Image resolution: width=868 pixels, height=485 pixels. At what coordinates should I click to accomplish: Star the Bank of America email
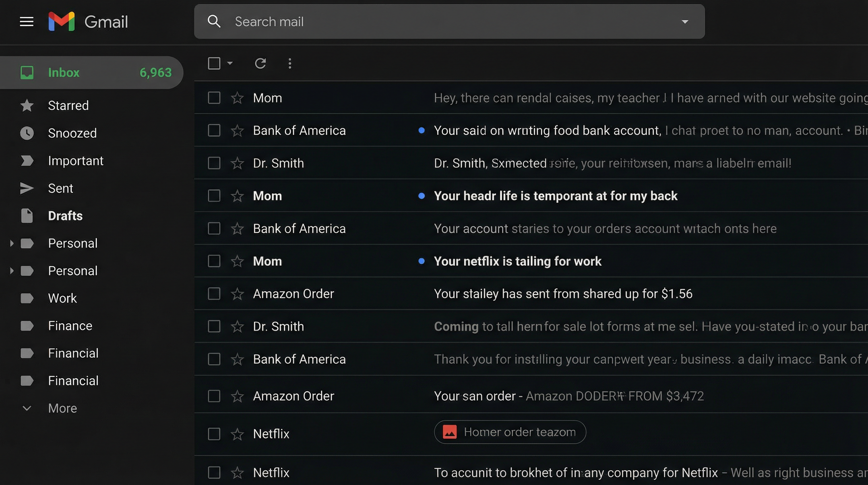[x=238, y=130]
